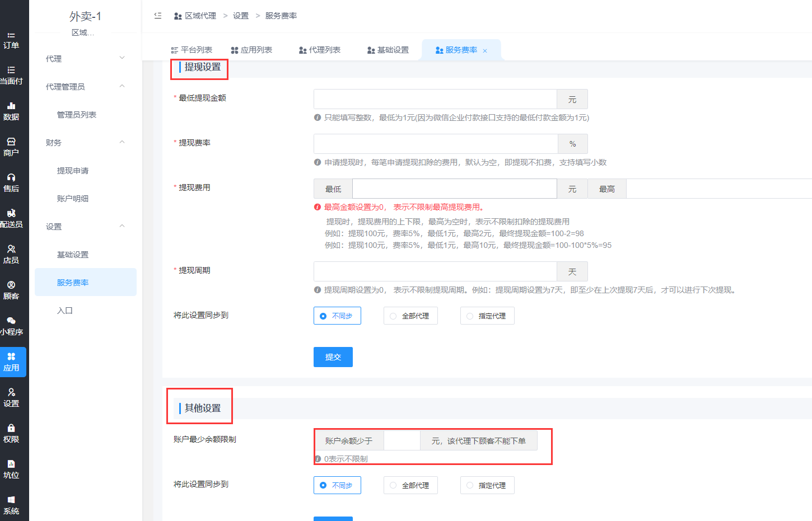This screenshot has height=521, width=812.
Task: Focus the 账户余额少于 amount input field
Action: [x=402, y=440]
